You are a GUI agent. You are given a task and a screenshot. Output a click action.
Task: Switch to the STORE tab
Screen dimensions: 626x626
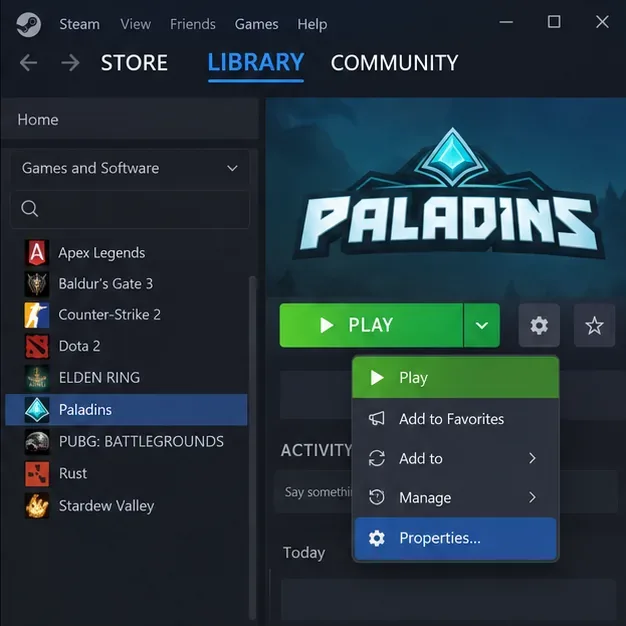[134, 63]
